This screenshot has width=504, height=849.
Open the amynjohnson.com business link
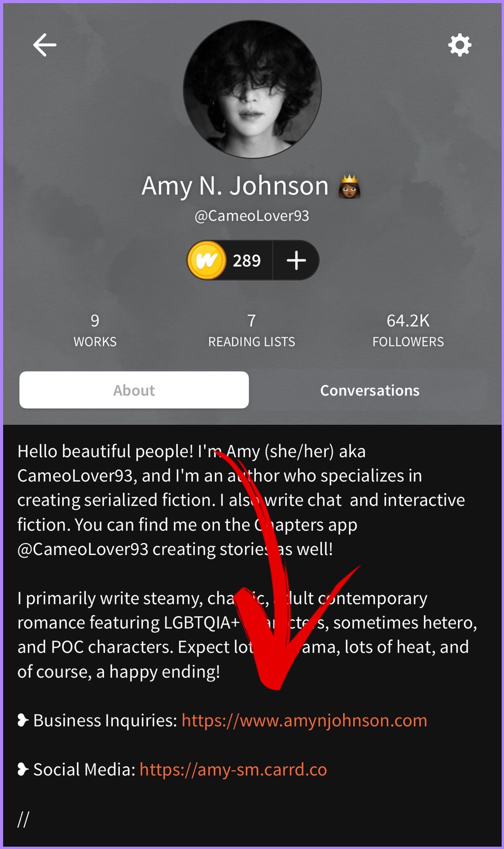pyautogui.click(x=305, y=721)
